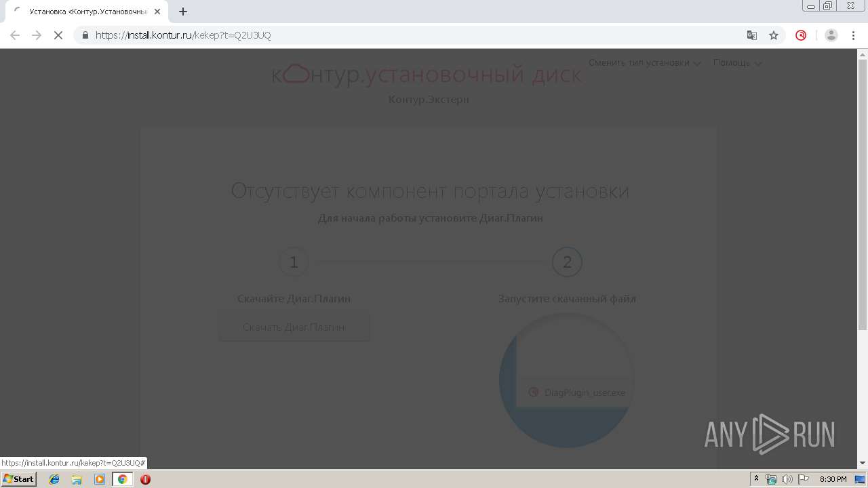Click heading Отсутствует компонент портала установки
This screenshot has width=868, height=488.
point(430,191)
